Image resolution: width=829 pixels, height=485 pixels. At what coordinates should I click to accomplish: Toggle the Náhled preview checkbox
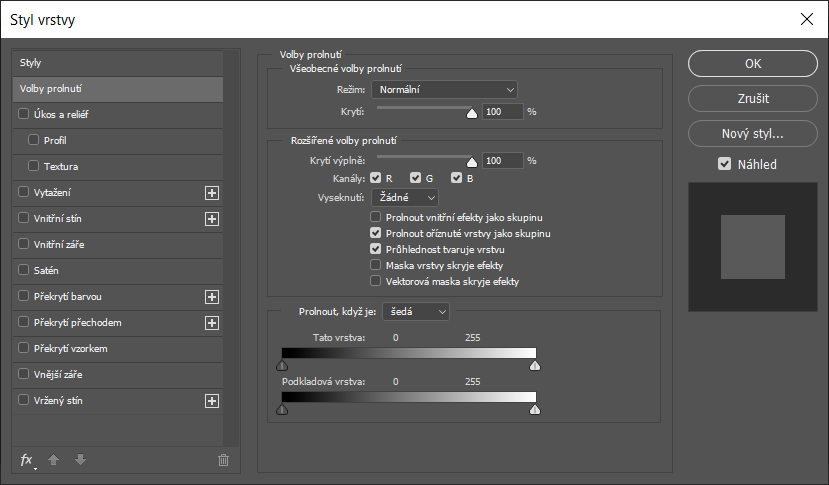point(724,164)
